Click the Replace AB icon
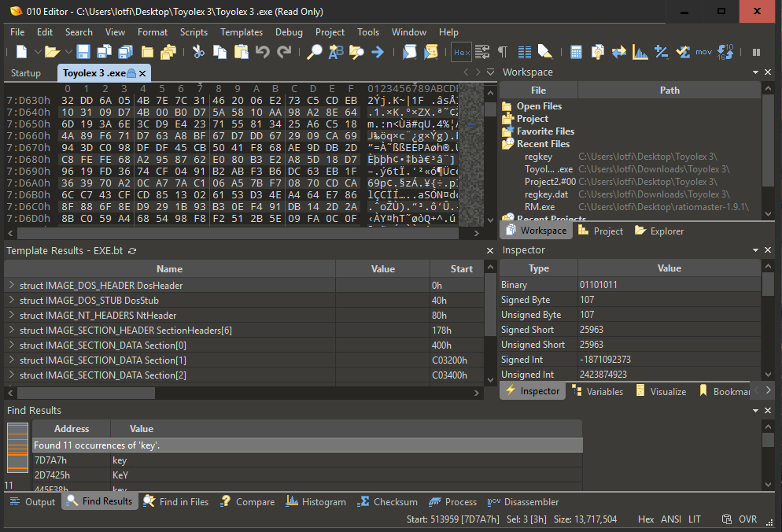The height and width of the screenshot is (532, 782). pos(336,52)
